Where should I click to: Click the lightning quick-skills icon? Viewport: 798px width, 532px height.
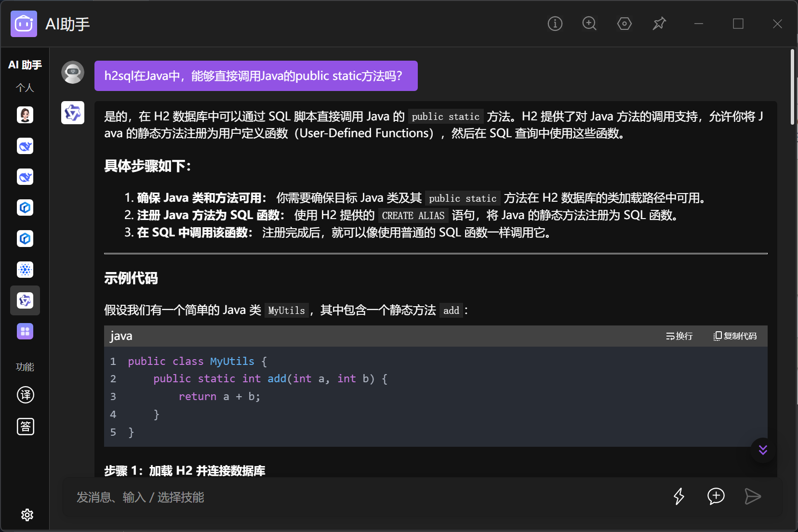tap(679, 496)
